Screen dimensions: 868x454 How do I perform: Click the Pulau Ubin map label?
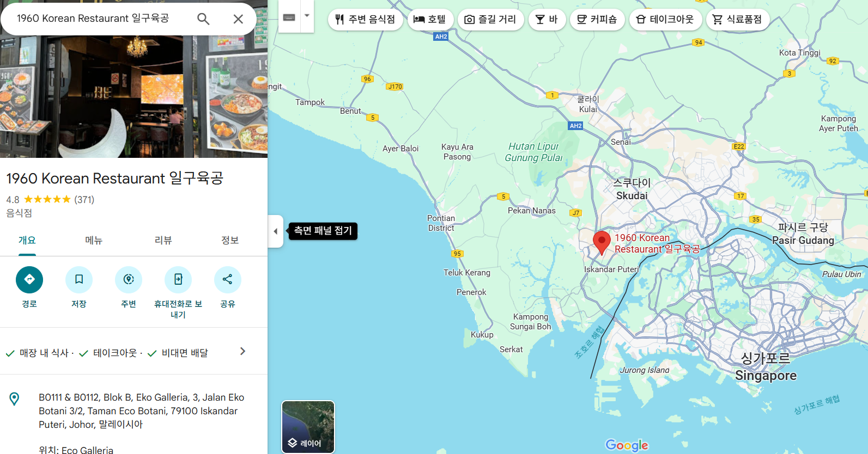click(842, 274)
